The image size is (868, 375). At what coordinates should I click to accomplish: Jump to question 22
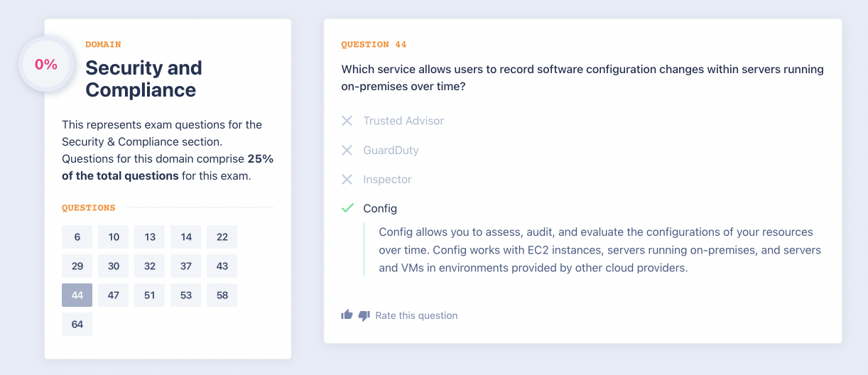(x=222, y=237)
